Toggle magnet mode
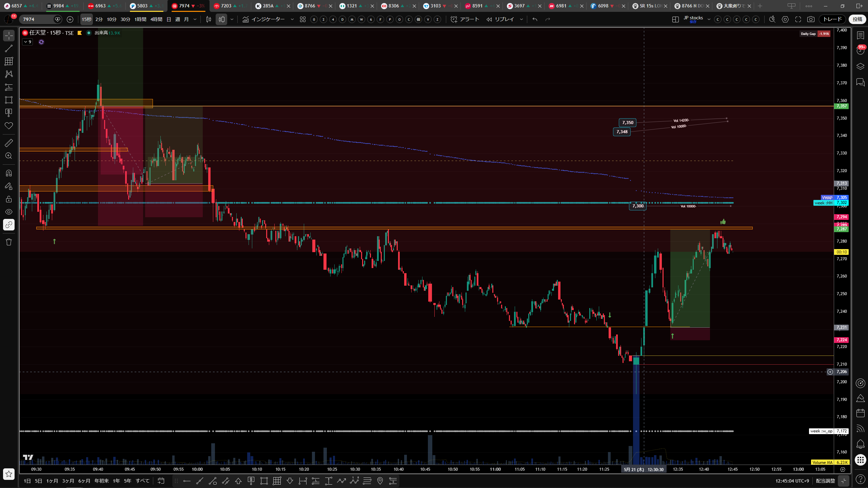 [x=9, y=173]
